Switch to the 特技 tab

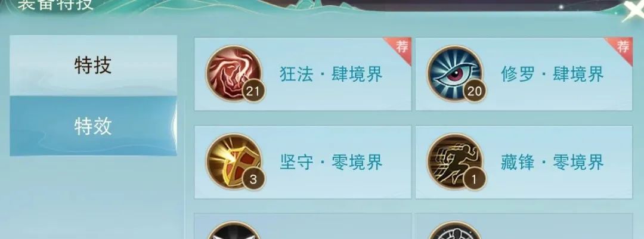pyautogui.click(x=93, y=66)
